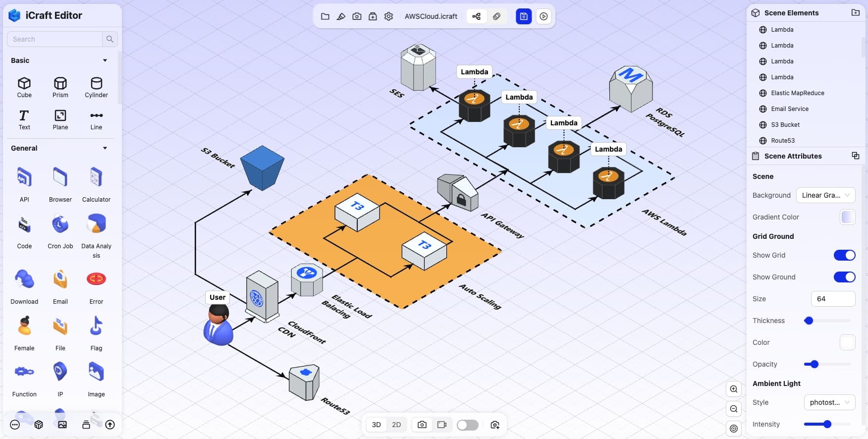Image resolution: width=868 pixels, height=439 pixels.
Task: Switch to 2D view mode
Action: (x=396, y=425)
